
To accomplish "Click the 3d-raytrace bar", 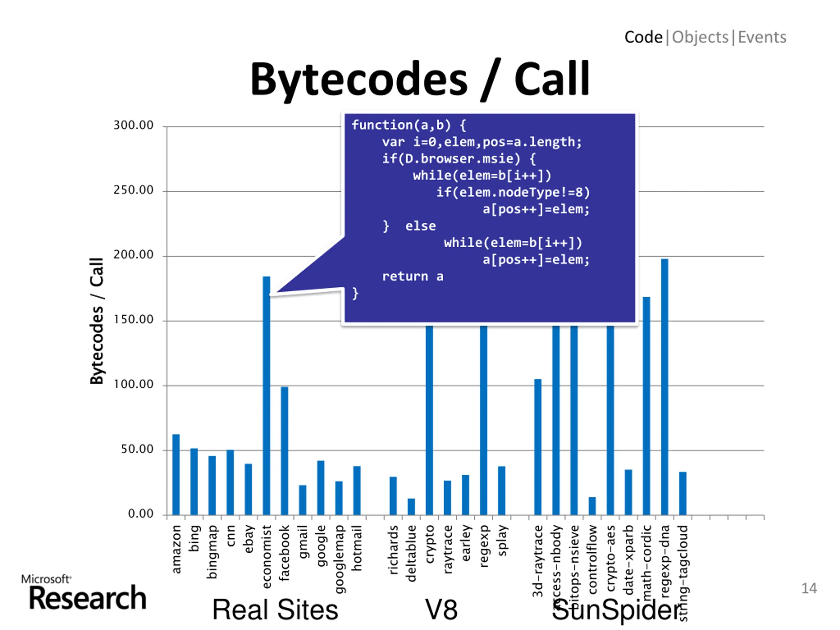I will point(538,447).
